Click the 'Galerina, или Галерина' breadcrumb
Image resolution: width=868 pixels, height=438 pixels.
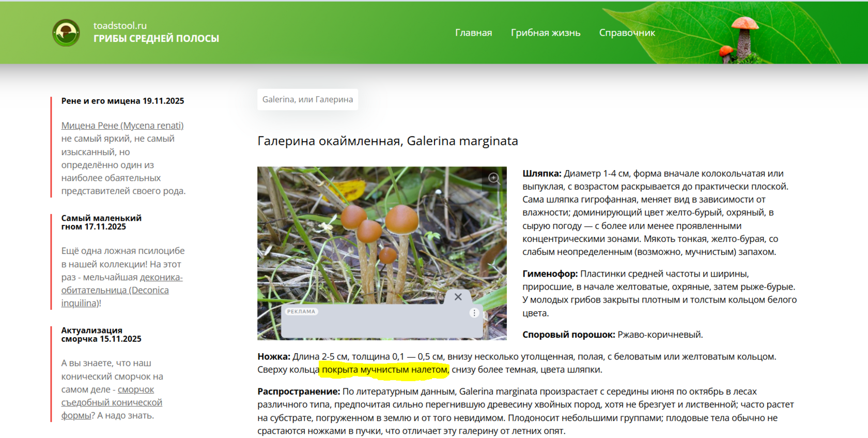coord(307,99)
